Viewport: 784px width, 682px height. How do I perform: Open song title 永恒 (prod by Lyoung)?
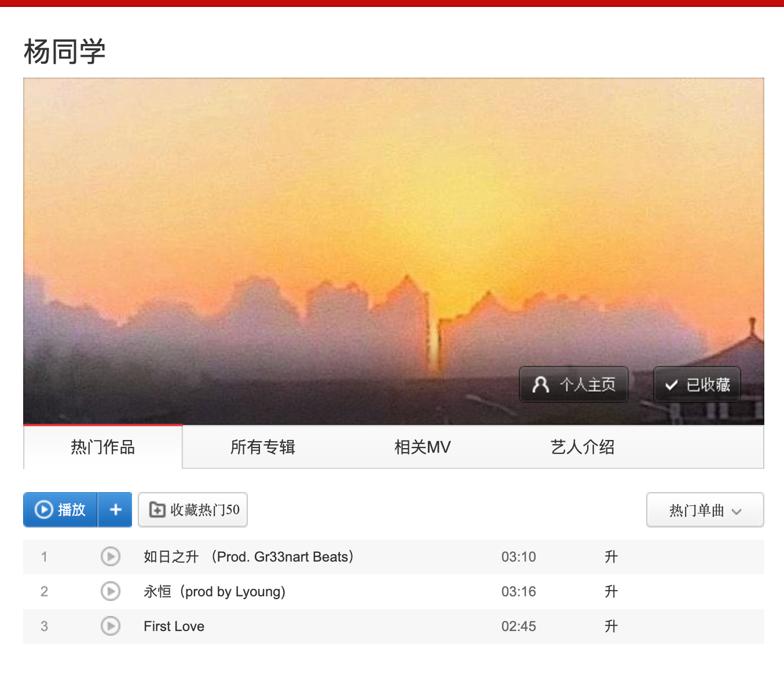click(214, 592)
